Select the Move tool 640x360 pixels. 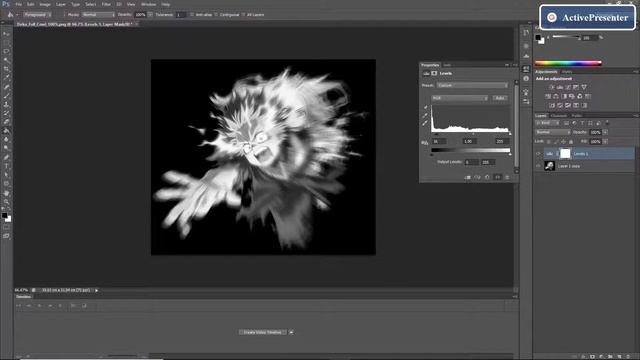[6, 34]
